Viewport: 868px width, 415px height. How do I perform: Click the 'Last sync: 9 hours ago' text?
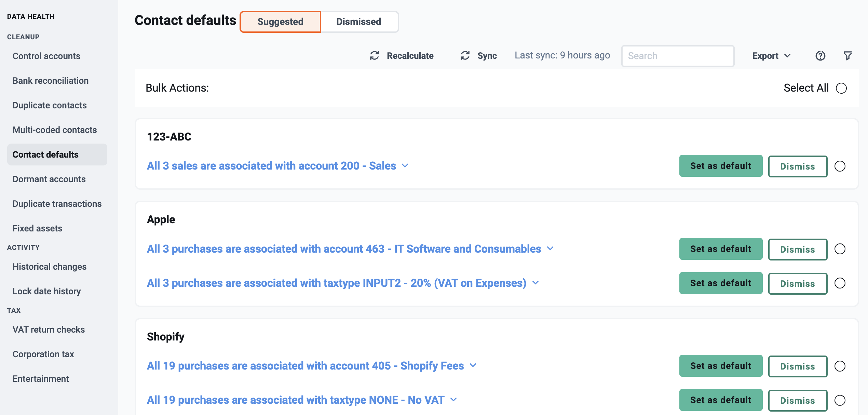click(x=562, y=55)
